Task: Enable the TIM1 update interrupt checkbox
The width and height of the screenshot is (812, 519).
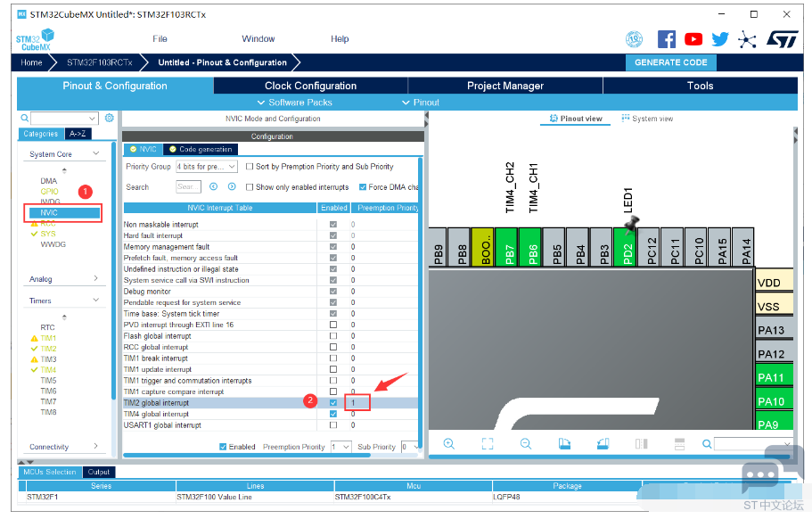Action: 333,369
